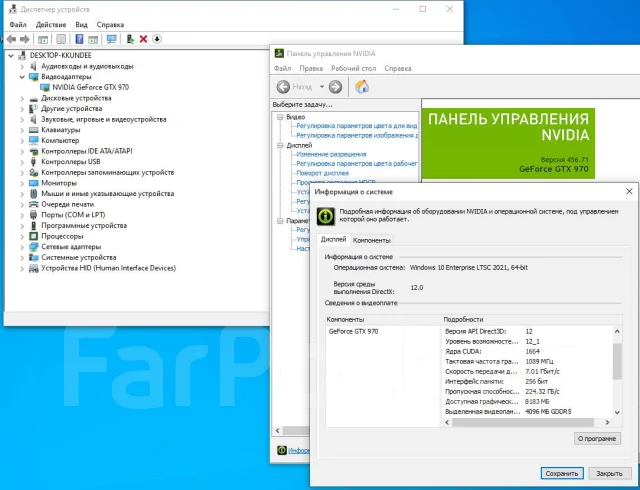Open Справка menu in Device Manager
640x490 pixels.
pyautogui.click(x=110, y=25)
